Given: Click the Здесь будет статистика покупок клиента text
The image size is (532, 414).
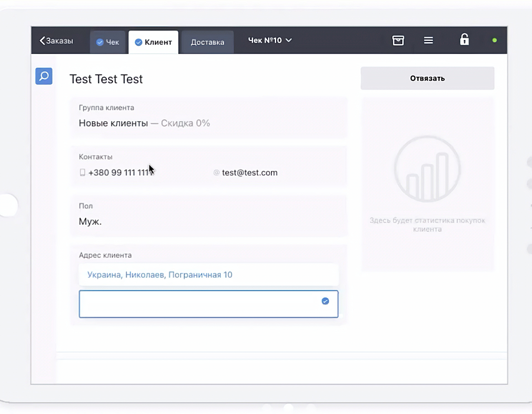Looking at the screenshot, I should click(427, 225).
